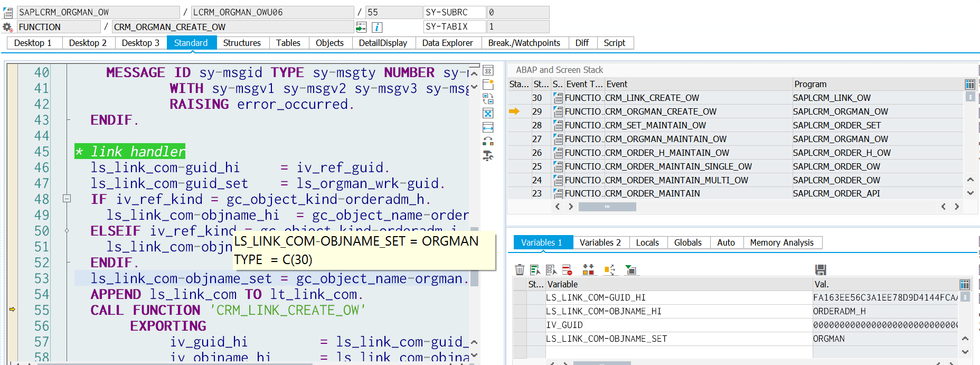Switch to Desktop 1 tab
Viewport: 980px width, 365px height.
(x=33, y=43)
